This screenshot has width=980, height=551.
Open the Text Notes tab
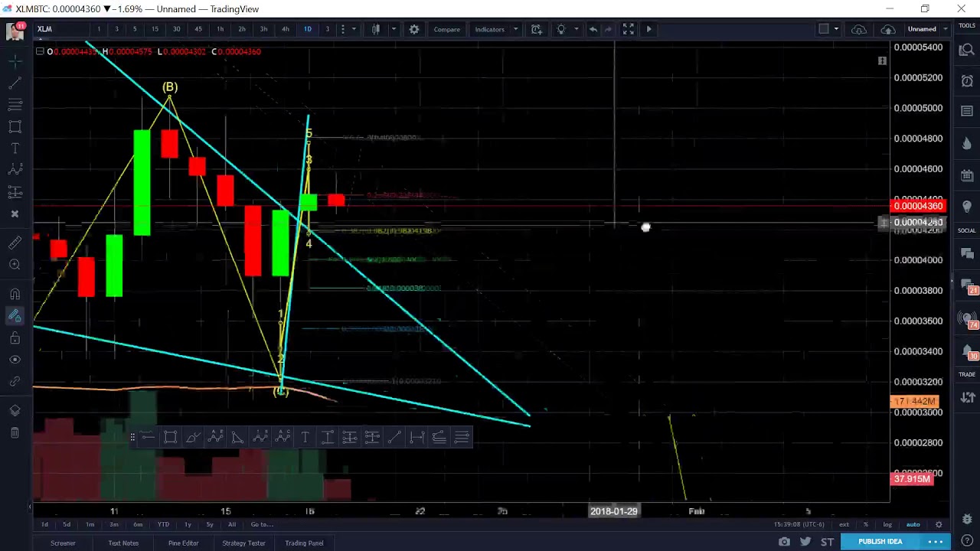point(123,543)
